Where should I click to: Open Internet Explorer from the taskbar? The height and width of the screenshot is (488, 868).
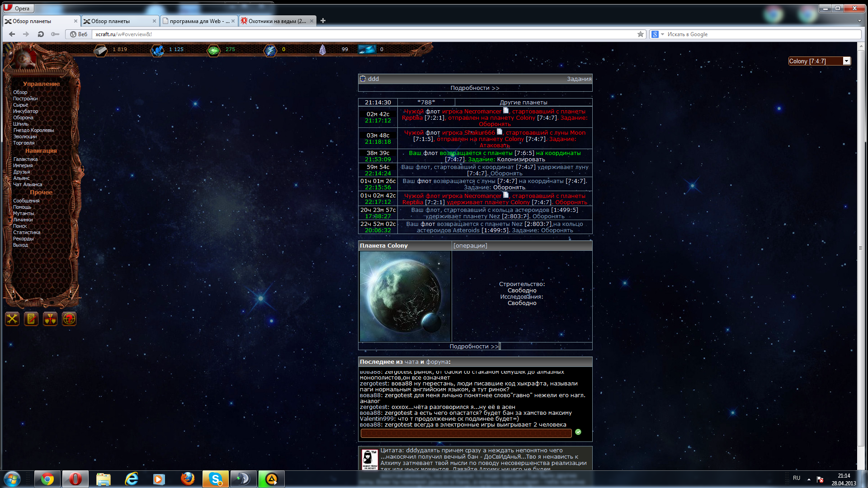pos(131,479)
